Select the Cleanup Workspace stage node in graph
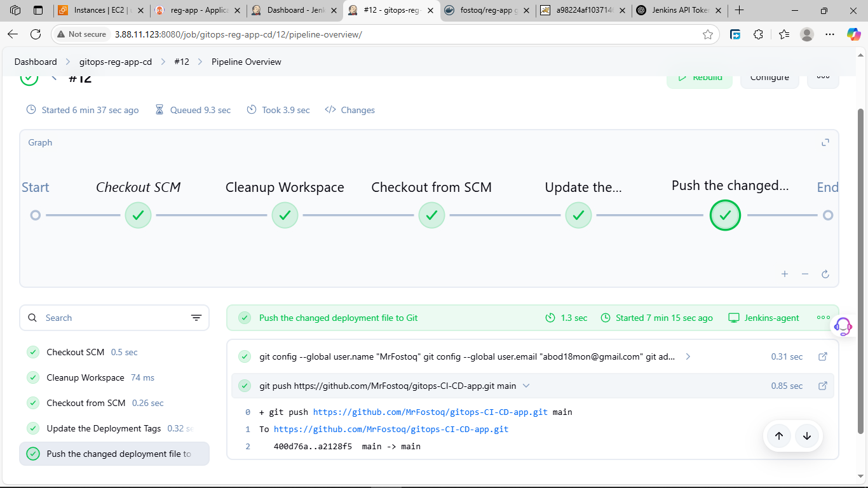868x488 pixels. tap(285, 215)
